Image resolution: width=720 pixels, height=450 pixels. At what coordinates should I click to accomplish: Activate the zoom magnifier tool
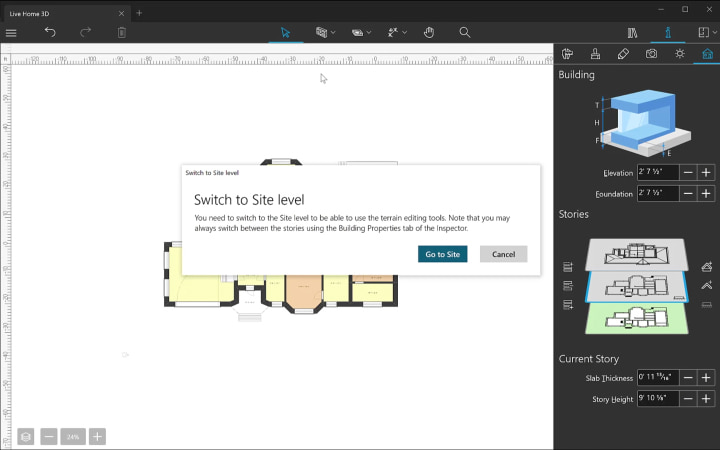(x=465, y=32)
